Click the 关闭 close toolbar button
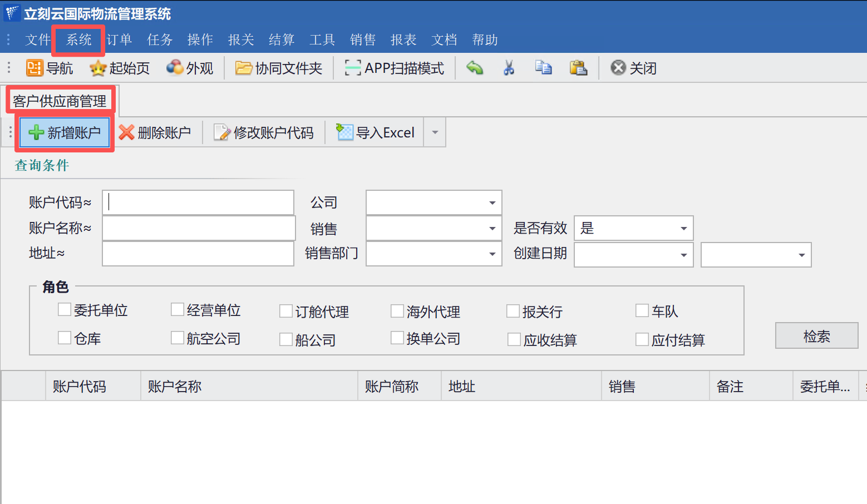Image resolution: width=867 pixels, height=504 pixels. 633,68
